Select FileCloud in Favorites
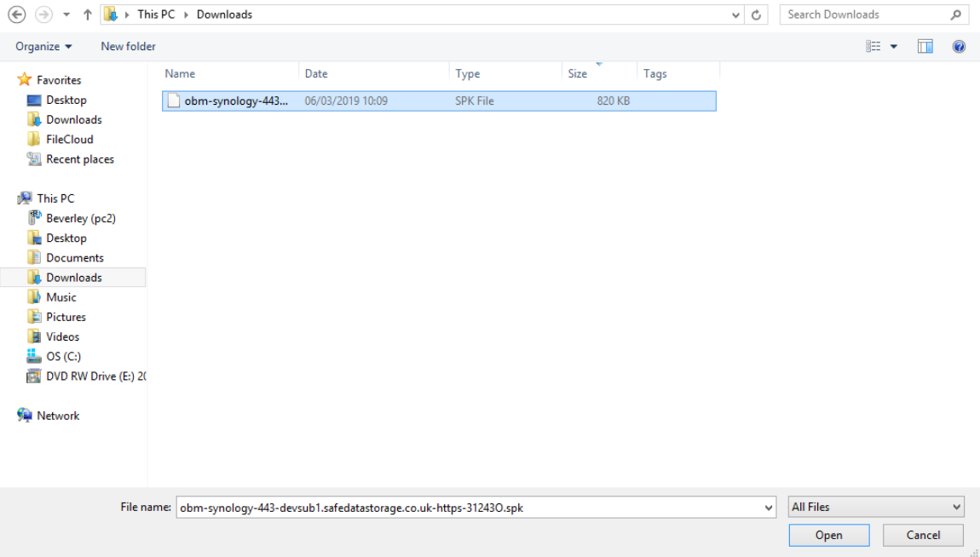The height and width of the screenshot is (557, 980). [x=69, y=140]
